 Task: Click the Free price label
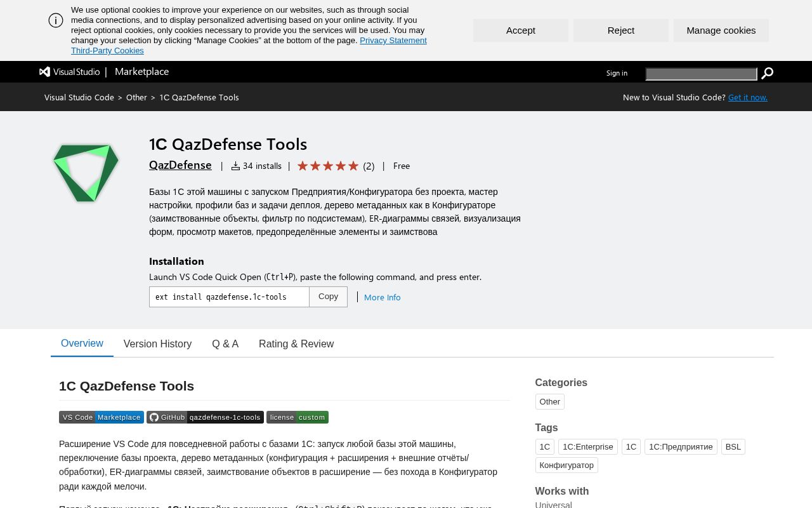click(x=402, y=166)
